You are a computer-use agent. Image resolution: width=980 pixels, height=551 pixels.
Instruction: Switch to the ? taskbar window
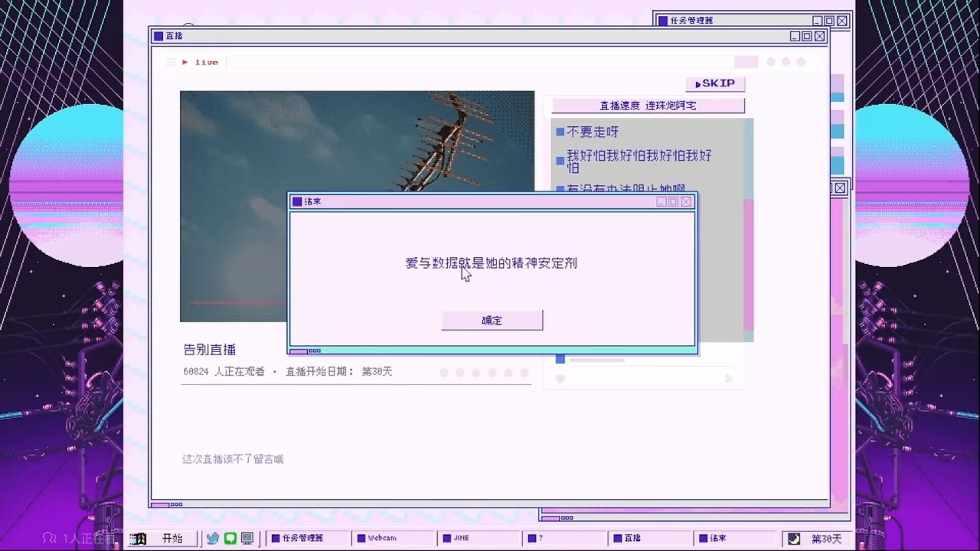click(x=564, y=538)
